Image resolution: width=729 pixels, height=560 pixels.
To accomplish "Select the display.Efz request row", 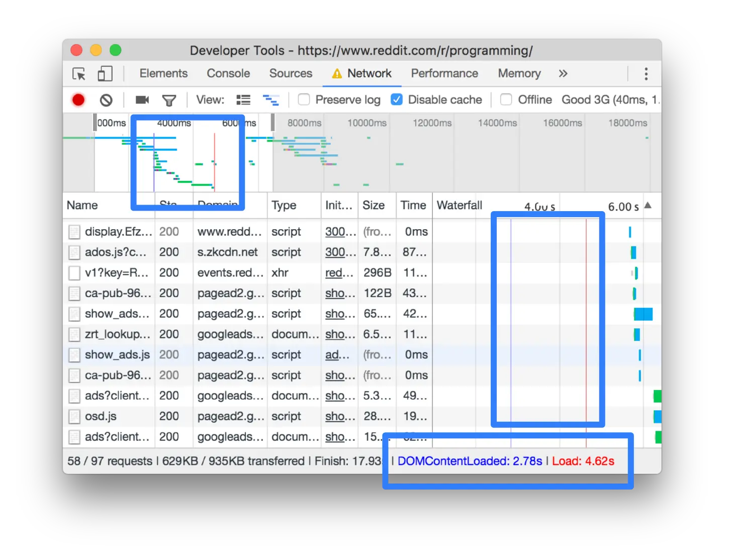I will [362, 232].
